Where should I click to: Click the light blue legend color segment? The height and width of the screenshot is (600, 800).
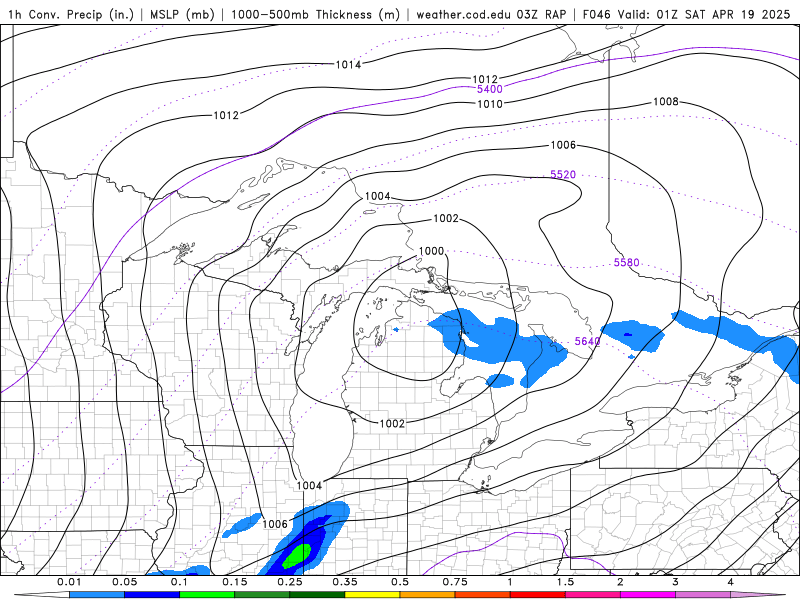(x=97, y=595)
